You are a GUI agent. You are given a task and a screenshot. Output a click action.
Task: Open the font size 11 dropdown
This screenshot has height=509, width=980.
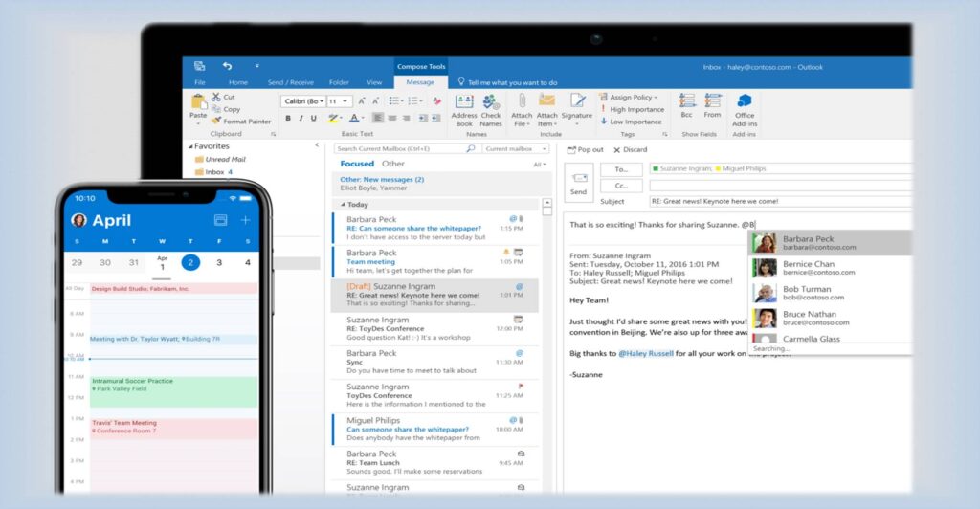pos(345,101)
